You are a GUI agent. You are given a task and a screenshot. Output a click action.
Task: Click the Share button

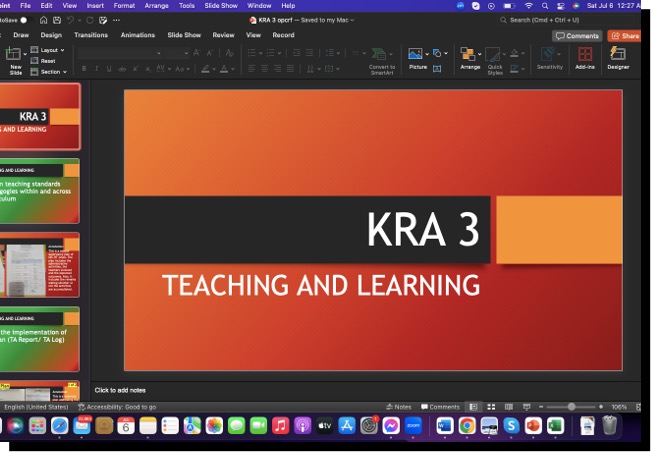[625, 35]
